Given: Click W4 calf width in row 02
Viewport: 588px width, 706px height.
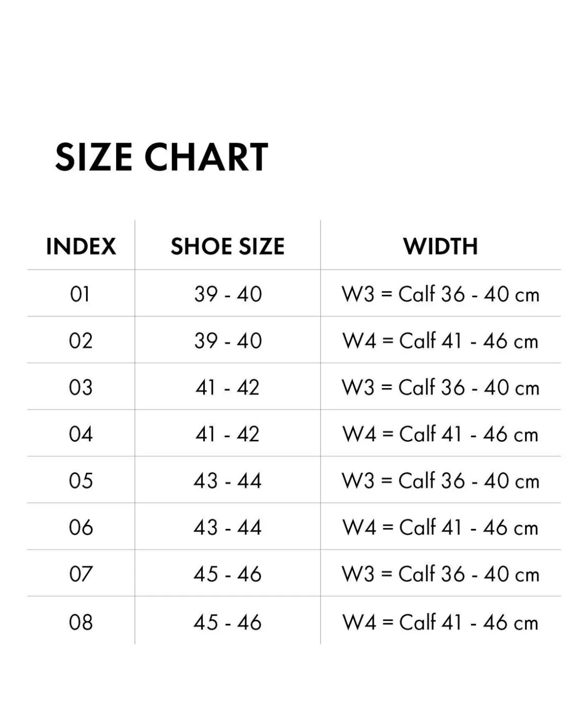Looking at the screenshot, I should click(x=440, y=340).
